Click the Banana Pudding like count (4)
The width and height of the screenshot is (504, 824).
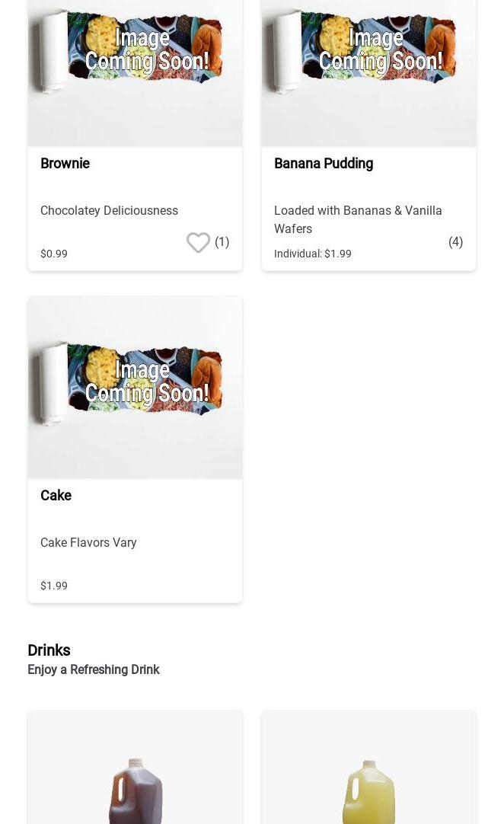tap(456, 242)
